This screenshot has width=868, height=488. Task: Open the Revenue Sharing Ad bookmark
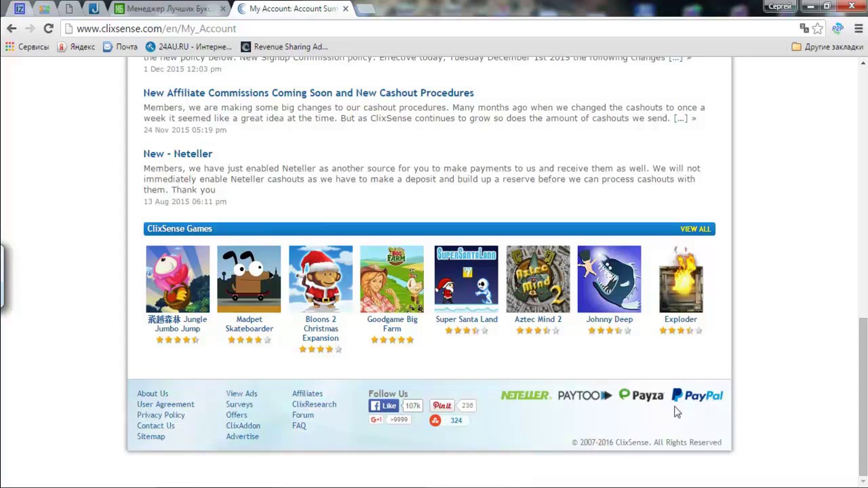(284, 47)
